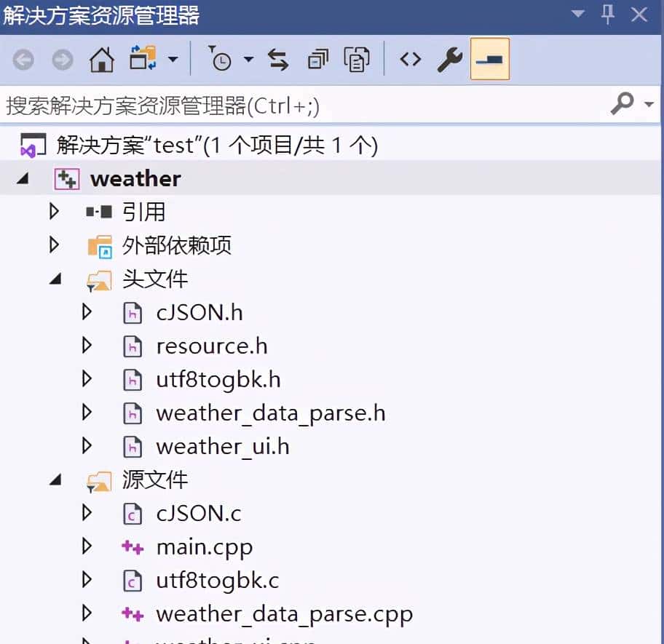The image size is (664, 644).
Task: Collapse the 头文件 folder node
Action: tap(53, 279)
